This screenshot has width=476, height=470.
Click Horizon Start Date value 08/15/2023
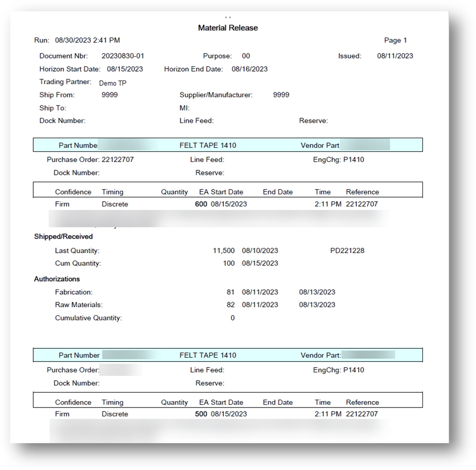tap(125, 69)
